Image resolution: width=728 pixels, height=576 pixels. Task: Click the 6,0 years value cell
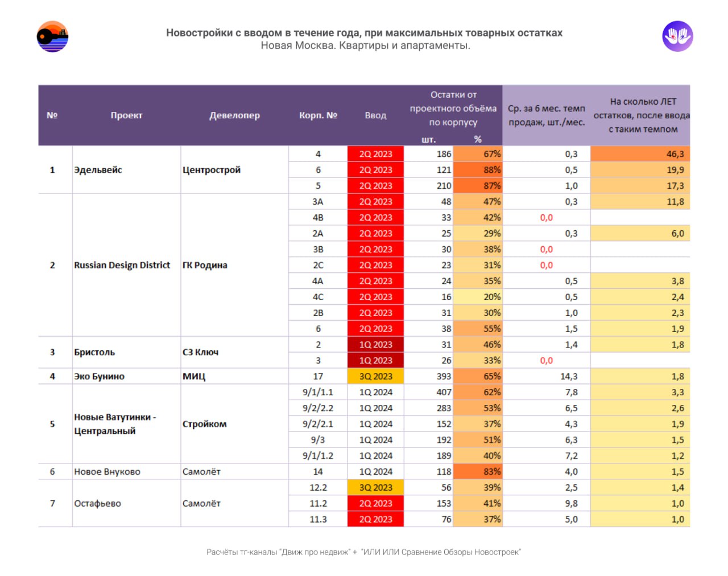640,234
